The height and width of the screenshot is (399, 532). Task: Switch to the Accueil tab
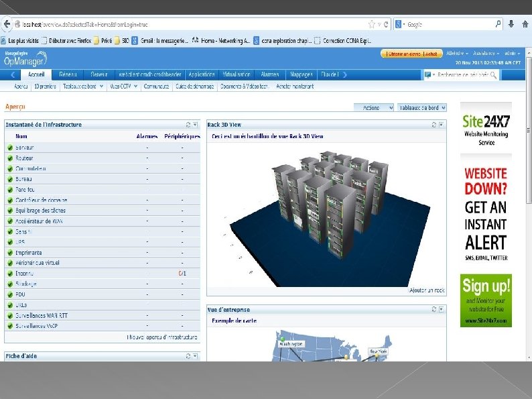tap(36, 74)
